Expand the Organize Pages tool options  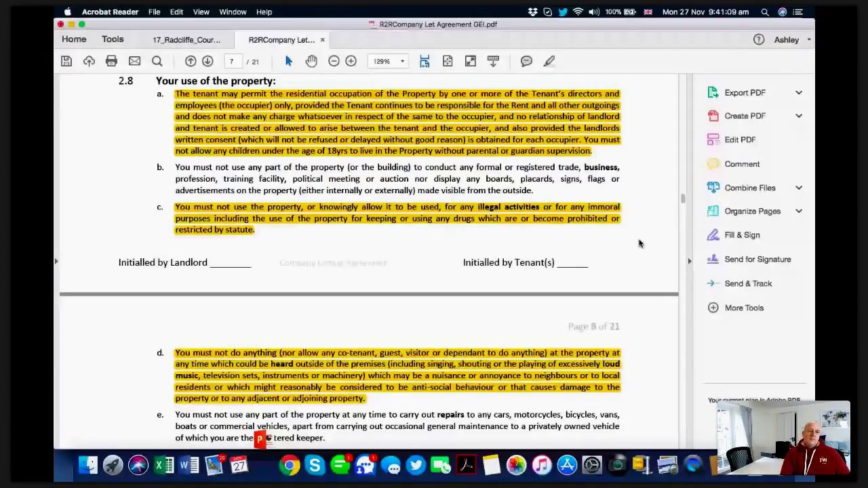pyautogui.click(x=798, y=211)
